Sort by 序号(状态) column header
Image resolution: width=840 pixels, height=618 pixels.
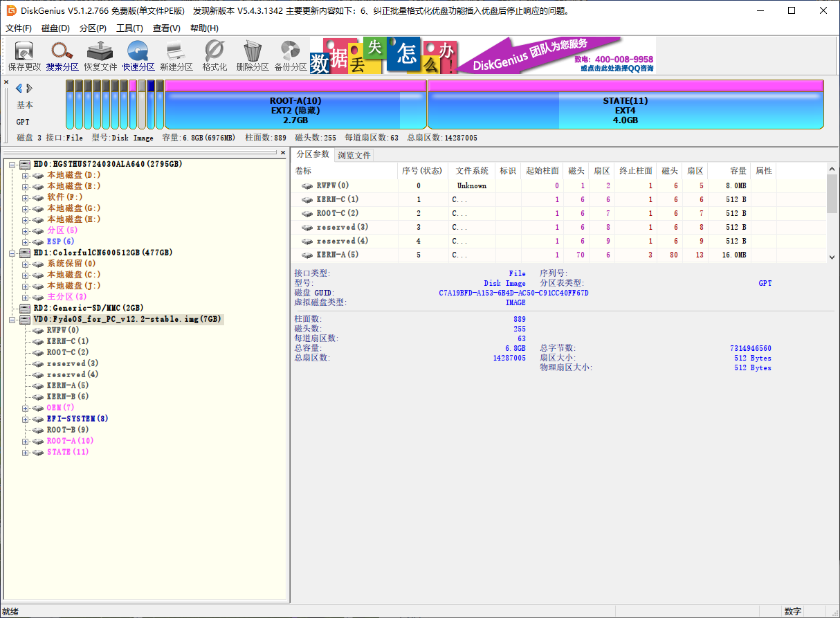[422, 171]
